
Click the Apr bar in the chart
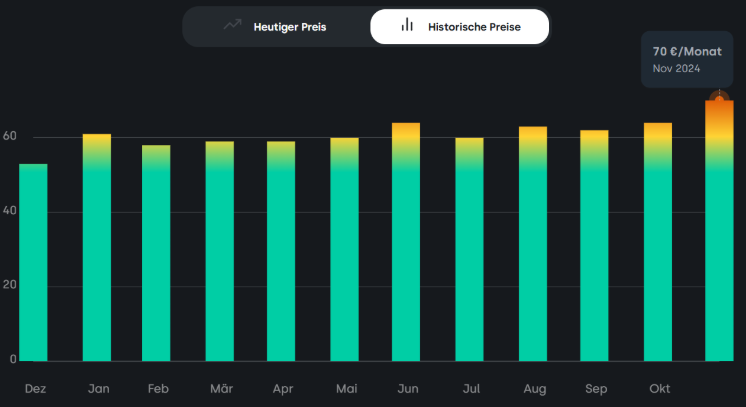[x=281, y=251]
